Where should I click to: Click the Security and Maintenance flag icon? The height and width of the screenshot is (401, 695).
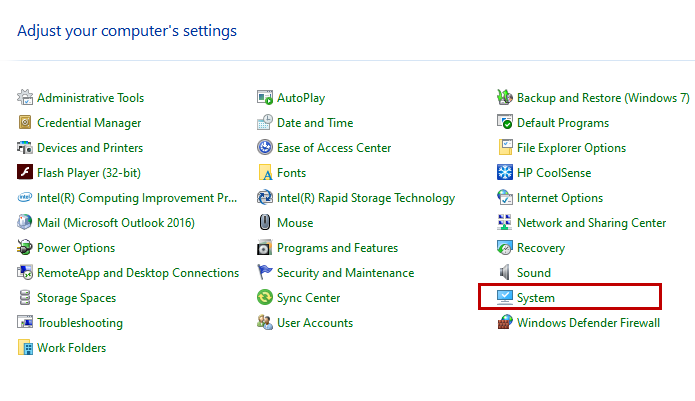tap(265, 273)
